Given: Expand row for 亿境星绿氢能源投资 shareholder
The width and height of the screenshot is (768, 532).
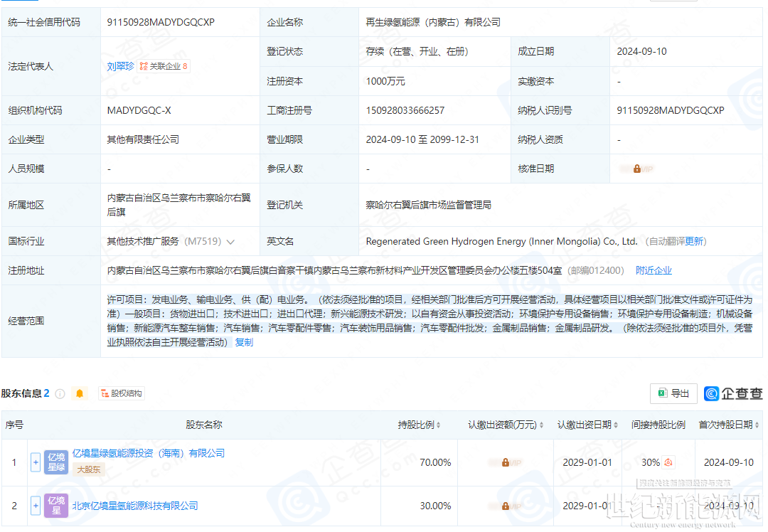Looking at the screenshot, I should click(36, 462).
